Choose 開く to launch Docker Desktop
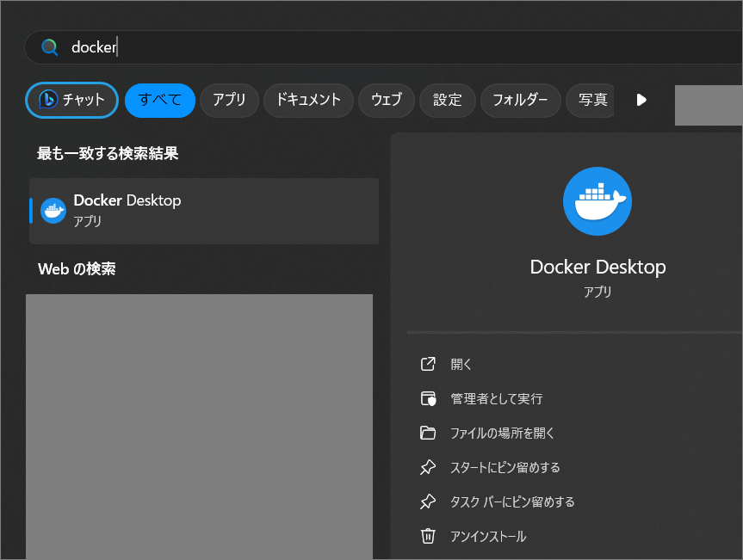Image resolution: width=743 pixels, height=560 pixels. [461, 364]
